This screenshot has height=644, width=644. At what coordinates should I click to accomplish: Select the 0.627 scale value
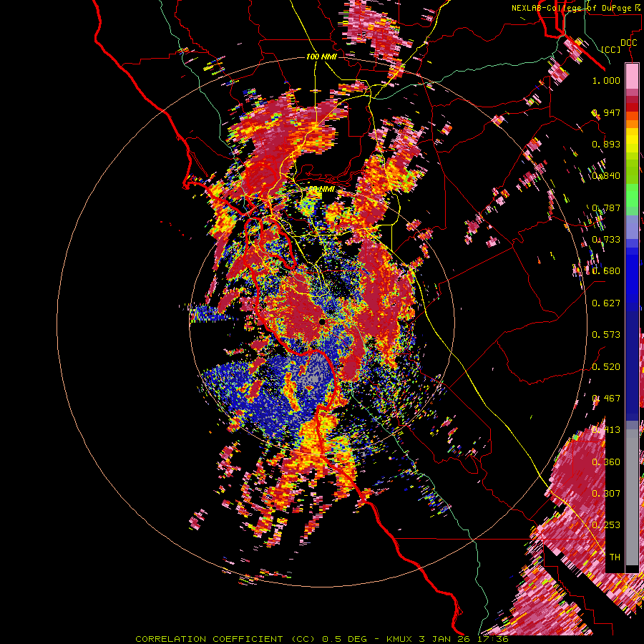pos(606,303)
